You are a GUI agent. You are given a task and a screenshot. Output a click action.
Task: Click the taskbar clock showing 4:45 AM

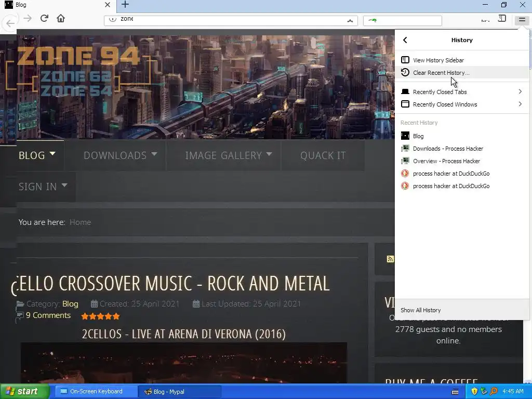[x=513, y=392]
